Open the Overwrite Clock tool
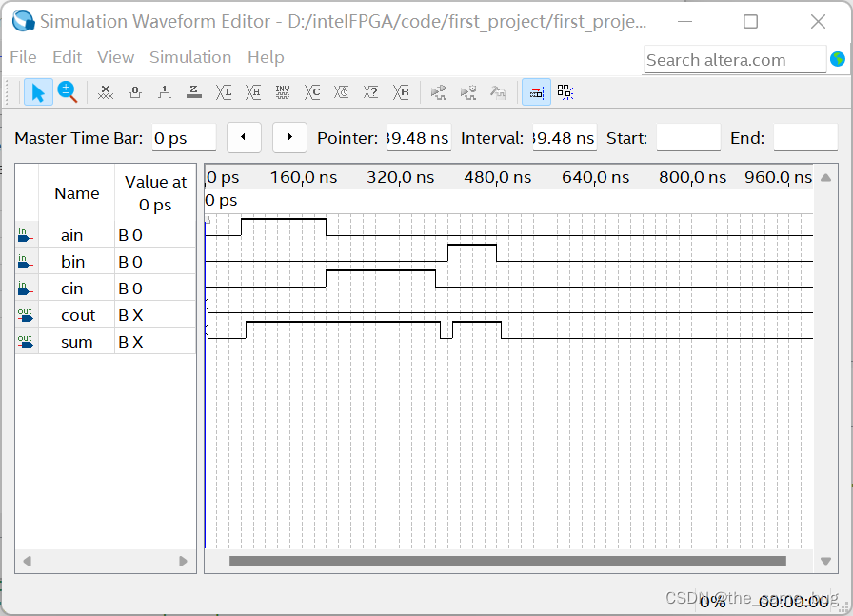The height and width of the screenshot is (616, 853). [x=342, y=92]
